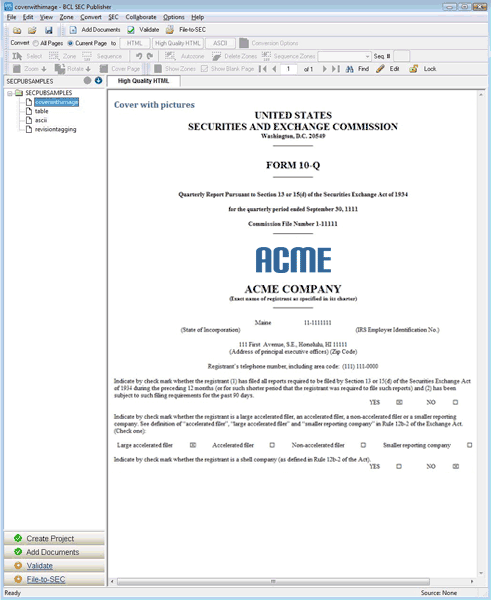
Task: Click the vertical scrollbar down arrow
Action: [481, 573]
